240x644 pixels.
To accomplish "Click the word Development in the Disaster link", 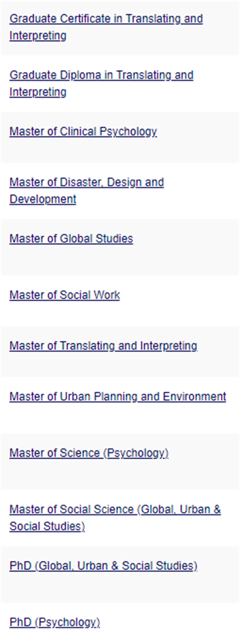I will coord(43,199).
